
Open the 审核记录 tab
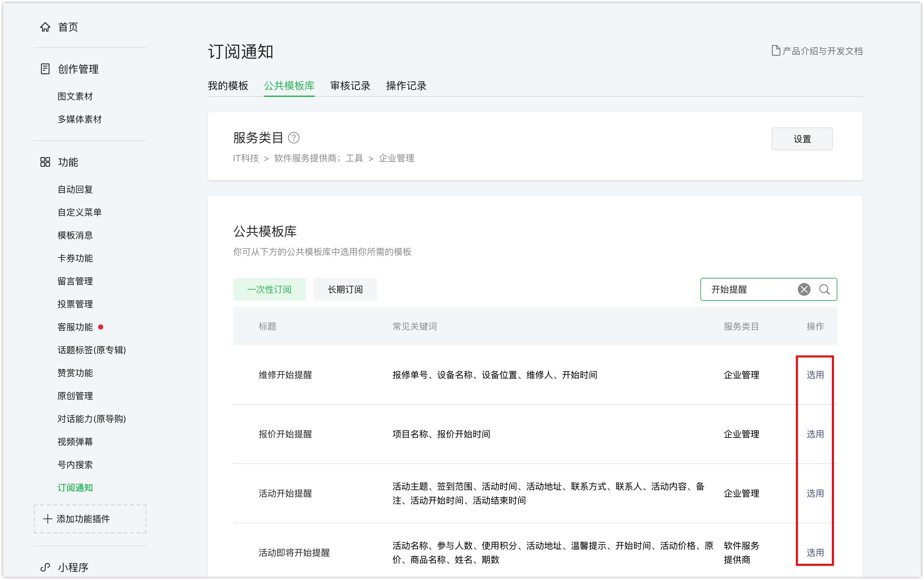pos(350,85)
